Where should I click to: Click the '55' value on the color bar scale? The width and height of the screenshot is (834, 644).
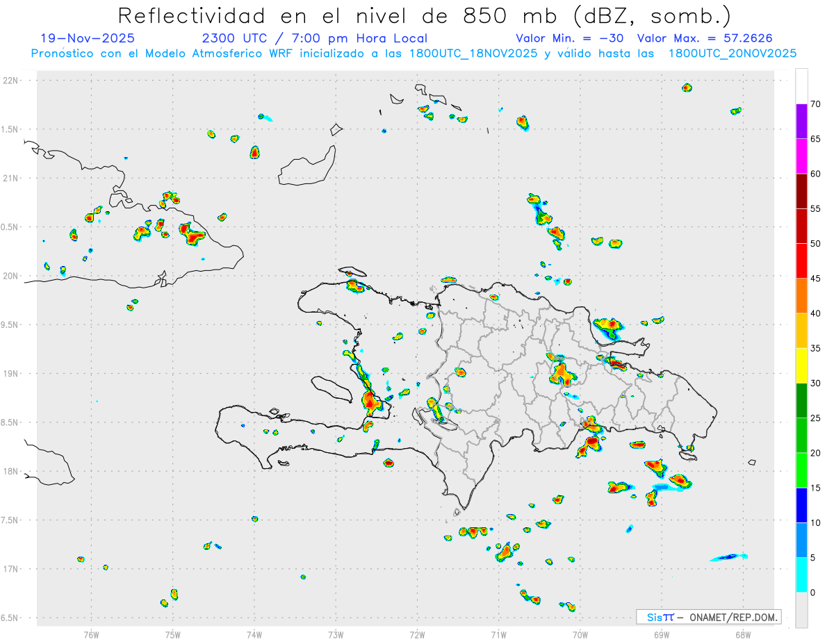tap(816, 208)
